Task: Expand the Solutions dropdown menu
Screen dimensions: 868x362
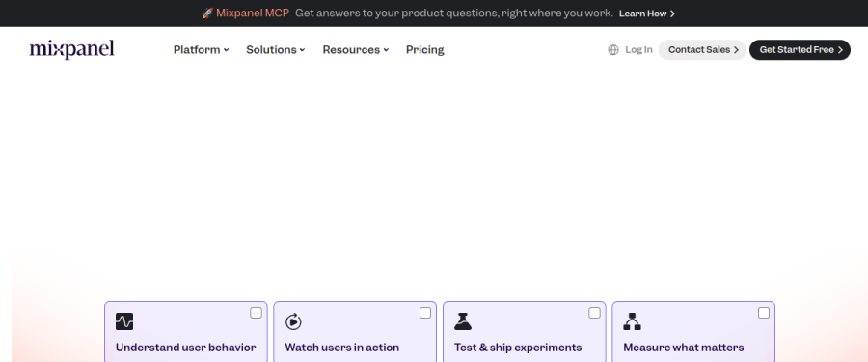Action: click(x=276, y=50)
